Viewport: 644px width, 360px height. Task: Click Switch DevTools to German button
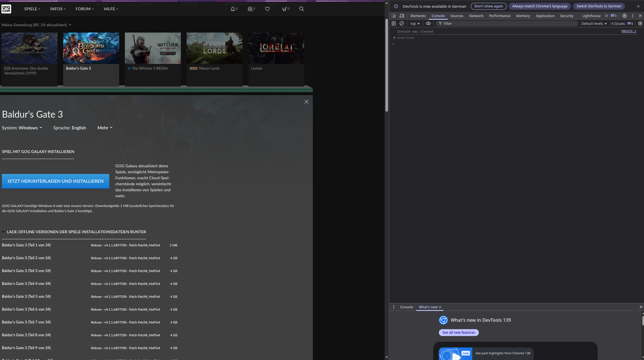(x=599, y=6)
